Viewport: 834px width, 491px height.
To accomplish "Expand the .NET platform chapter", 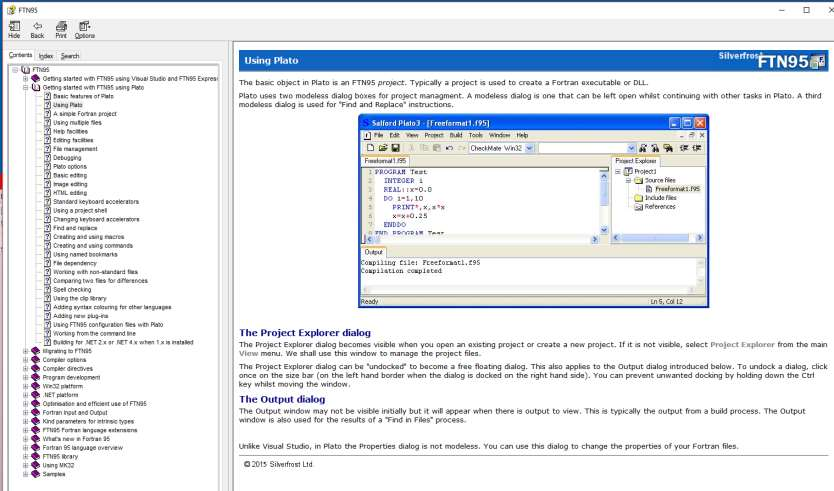I will point(26,395).
